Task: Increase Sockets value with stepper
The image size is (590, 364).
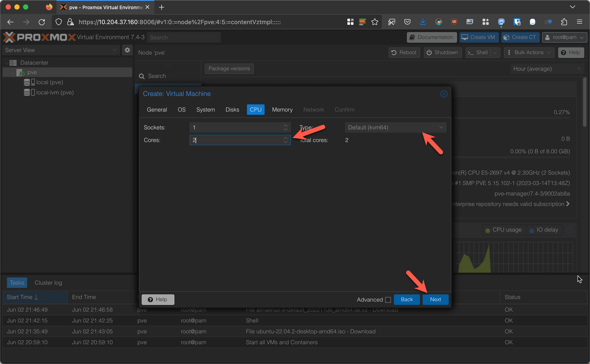Action: tap(286, 125)
